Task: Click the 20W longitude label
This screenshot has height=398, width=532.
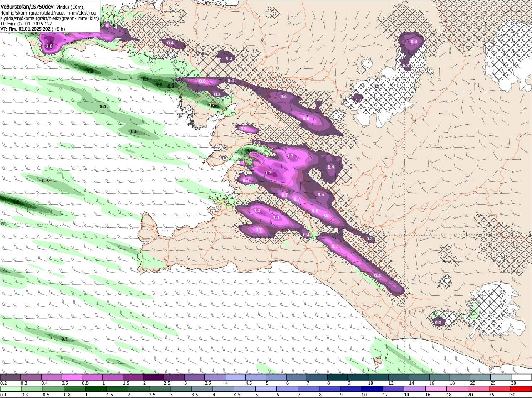Action: click(405, 2)
